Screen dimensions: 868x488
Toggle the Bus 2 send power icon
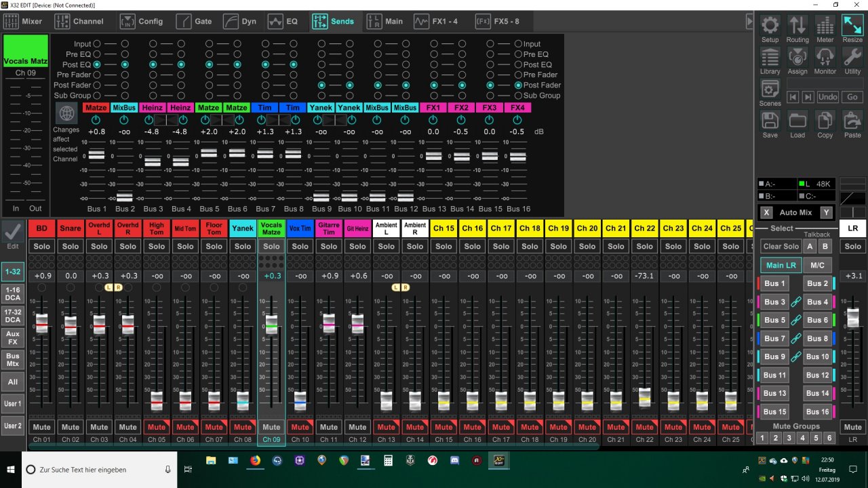point(124,119)
